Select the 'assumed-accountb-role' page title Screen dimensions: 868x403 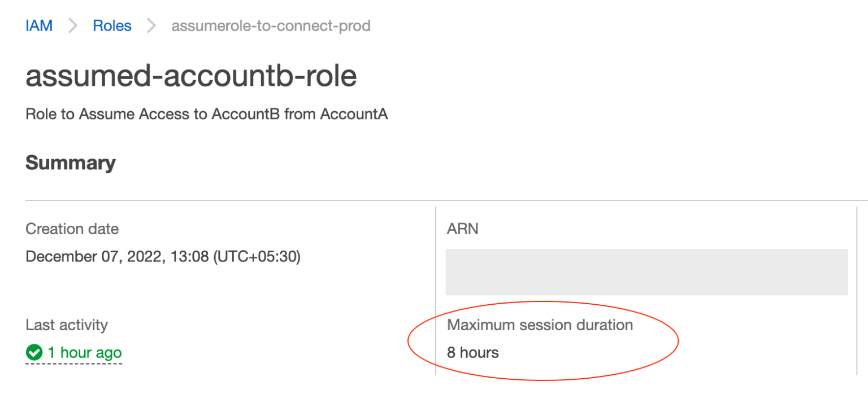coord(190,76)
